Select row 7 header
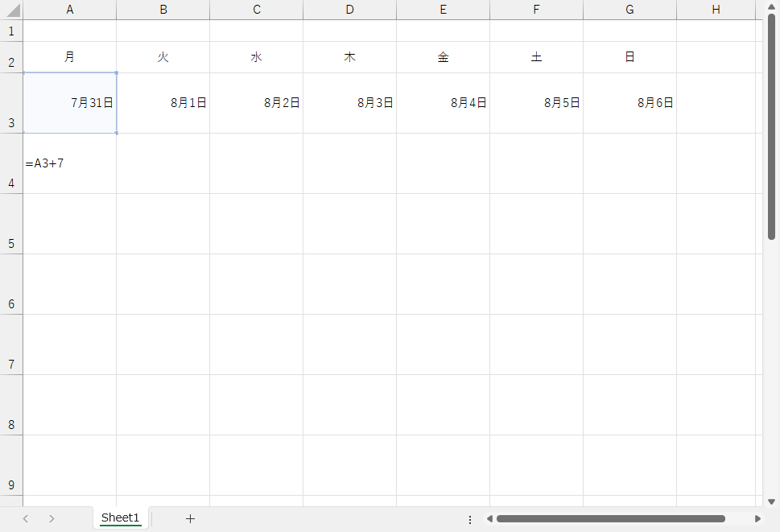This screenshot has height=532, width=780. point(11,344)
